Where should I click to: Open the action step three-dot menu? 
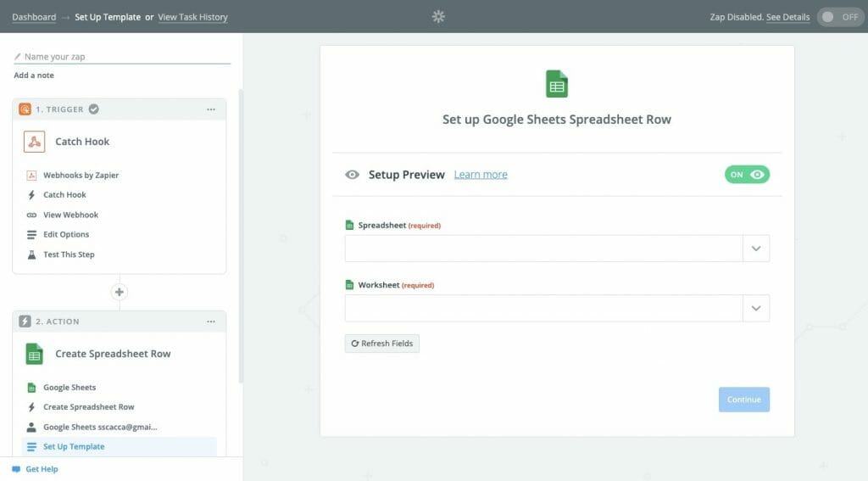211,322
